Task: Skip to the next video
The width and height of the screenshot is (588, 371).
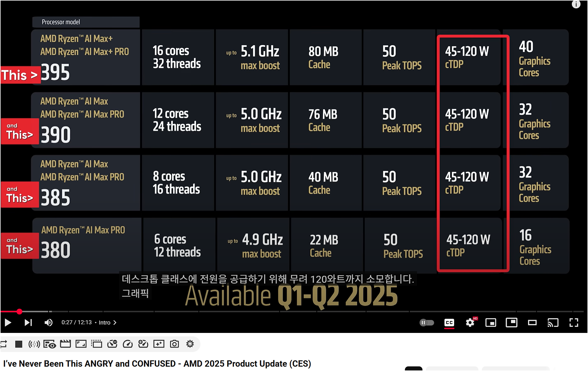Action: point(28,323)
